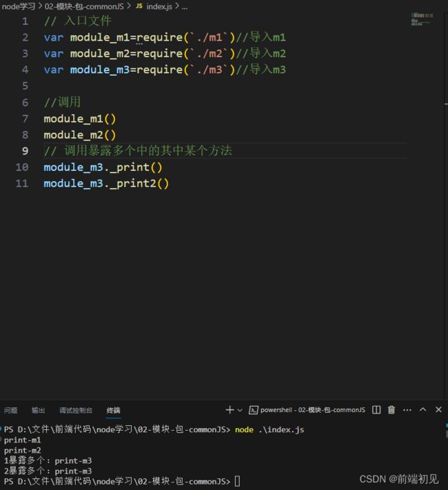The height and width of the screenshot is (490, 448).
Task: Click the module_m2() call on line 8
Action: tap(80, 135)
